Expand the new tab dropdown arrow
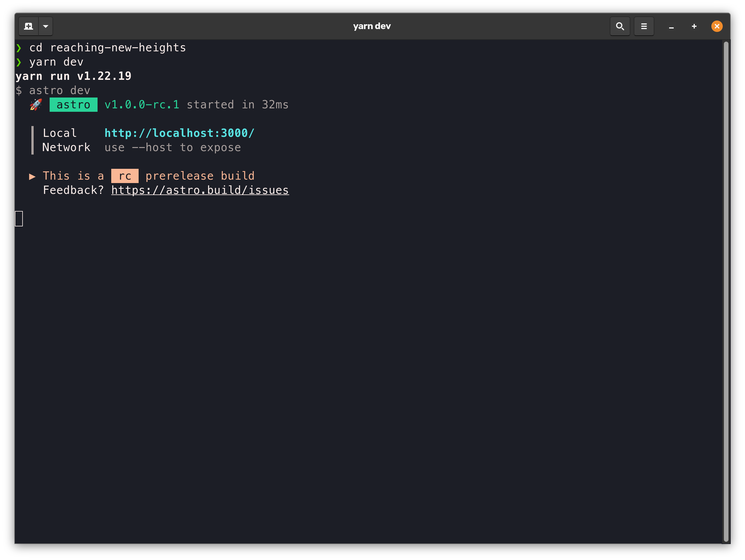This screenshot has width=745, height=560. click(x=46, y=26)
